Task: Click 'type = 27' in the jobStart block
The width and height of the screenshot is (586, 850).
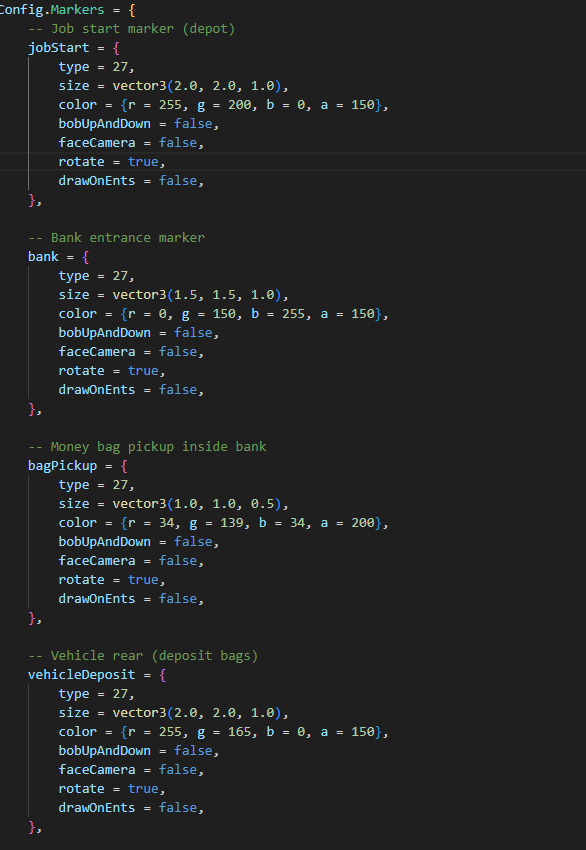Action: point(96,67)
